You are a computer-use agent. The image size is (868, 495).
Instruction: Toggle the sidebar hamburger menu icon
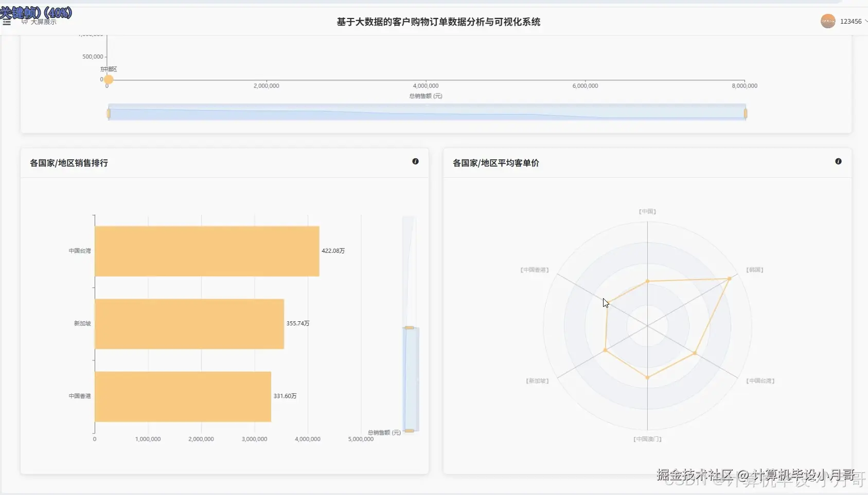[x=7, y=22]
